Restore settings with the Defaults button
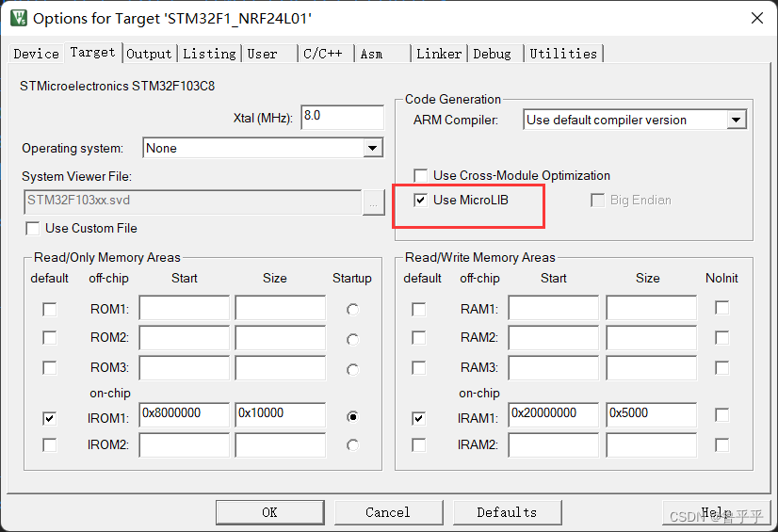Image resolution: width=778 pixels, height=532 pixels. pos(507,512)
